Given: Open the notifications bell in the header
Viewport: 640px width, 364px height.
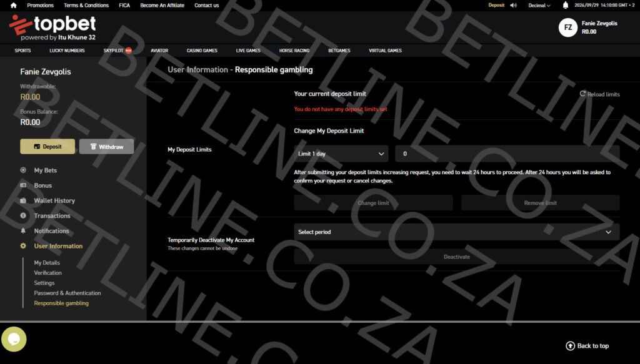Looking at the screenshot, I should click(x=565, y=5).
